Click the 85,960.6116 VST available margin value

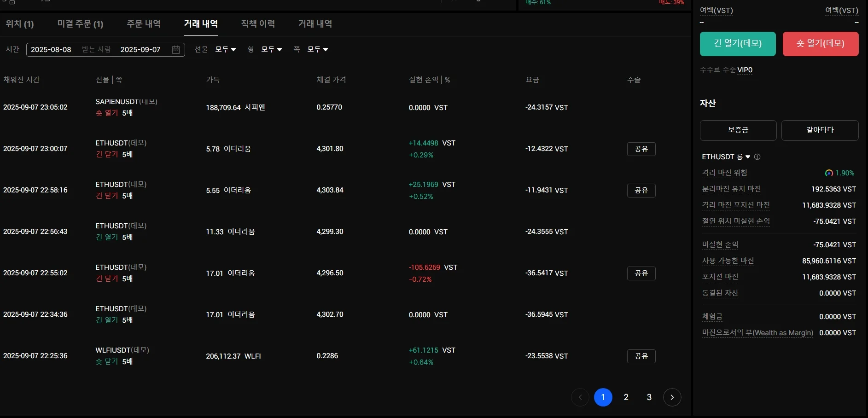(829, 261)
